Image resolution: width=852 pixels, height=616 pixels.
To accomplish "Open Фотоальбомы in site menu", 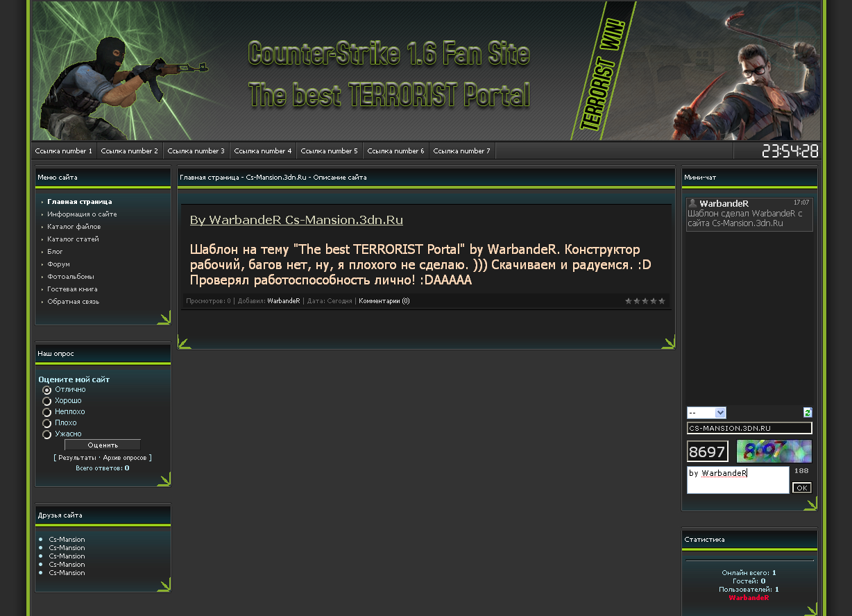I will pos(71,277).
